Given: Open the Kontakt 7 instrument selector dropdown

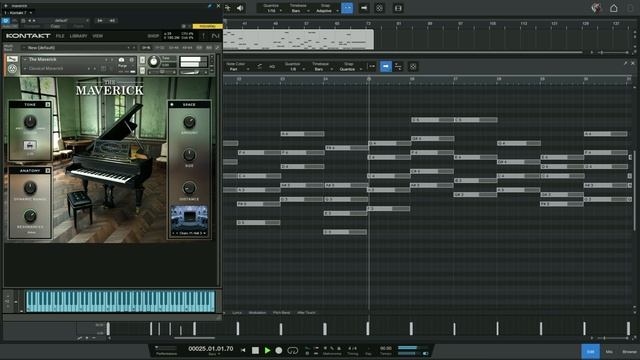Looking at the screenshot, I should (19, 13).
